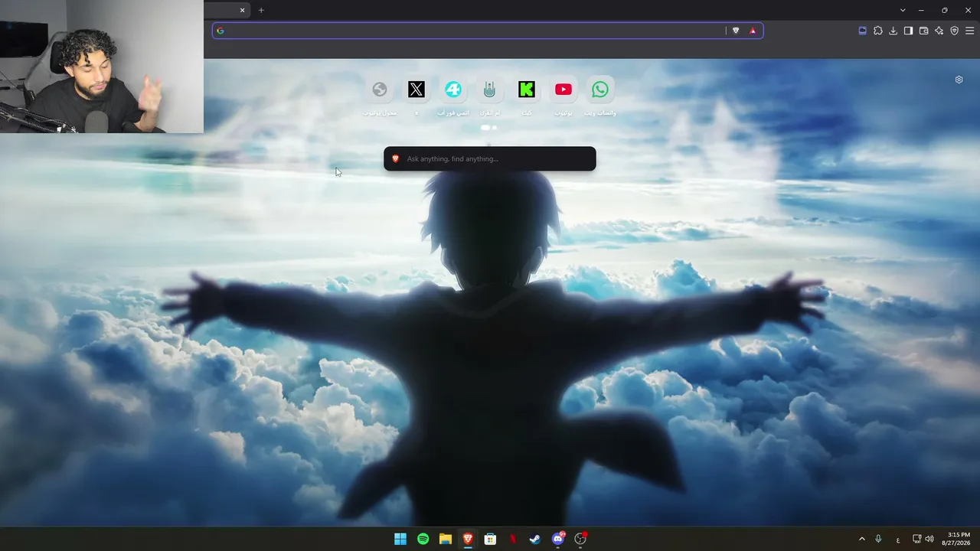Click the Brave Shields lion icon in address bar

pos(736,31)
